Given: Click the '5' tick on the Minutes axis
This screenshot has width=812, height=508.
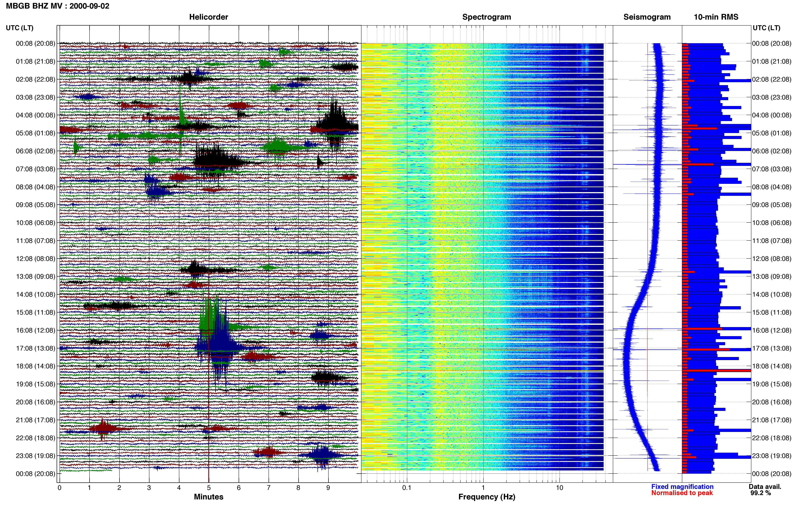Looking at the screenshot, I should pos(209,488).
